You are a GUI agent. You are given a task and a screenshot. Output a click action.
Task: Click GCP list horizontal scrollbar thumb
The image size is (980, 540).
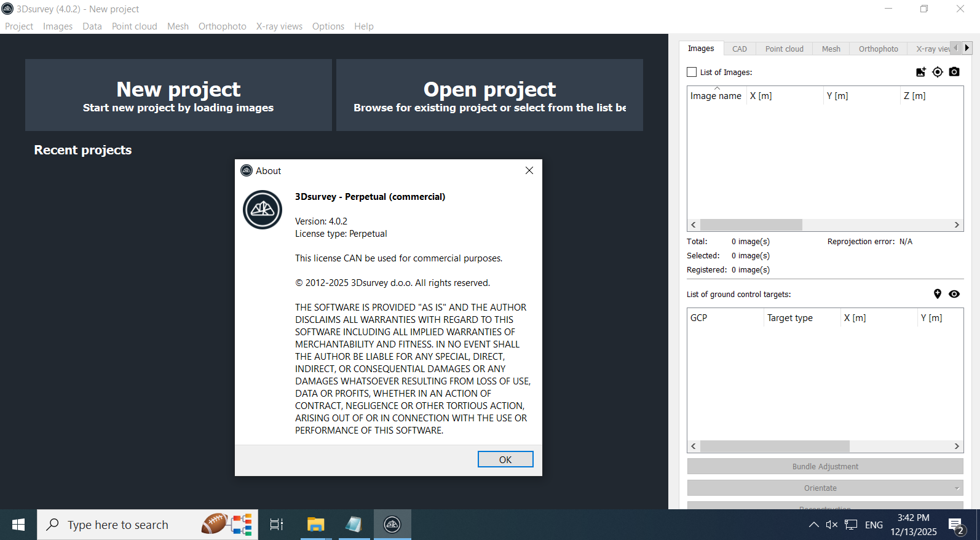(x=775, y=447)
